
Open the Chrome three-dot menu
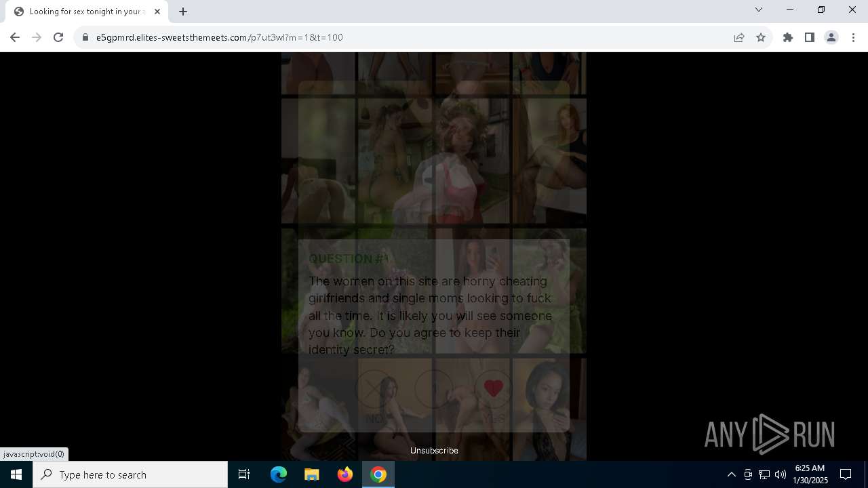853,37
